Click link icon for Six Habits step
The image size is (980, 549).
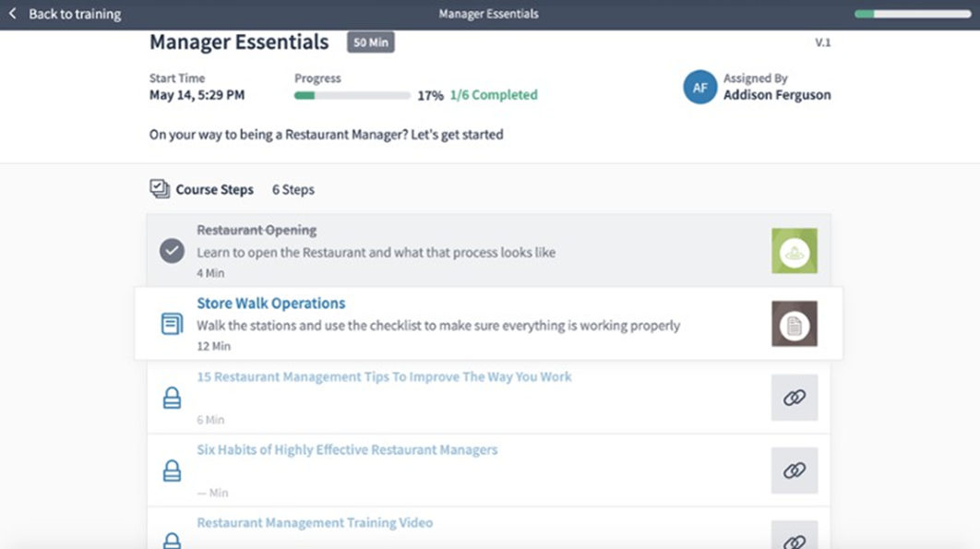(794, 471)
